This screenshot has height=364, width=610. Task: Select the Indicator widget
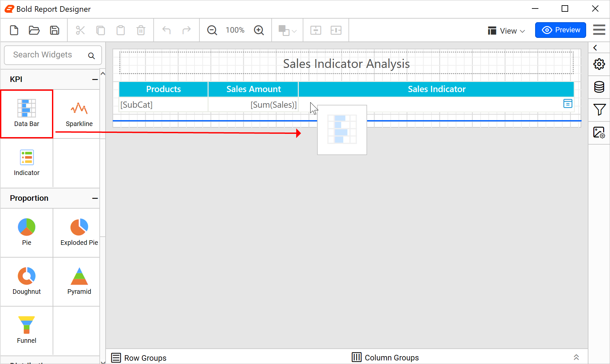tap(27, 163)
